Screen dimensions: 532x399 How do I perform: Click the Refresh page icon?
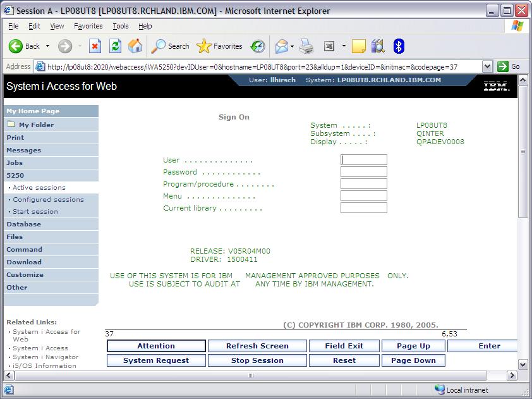click(x=116, y=46)
